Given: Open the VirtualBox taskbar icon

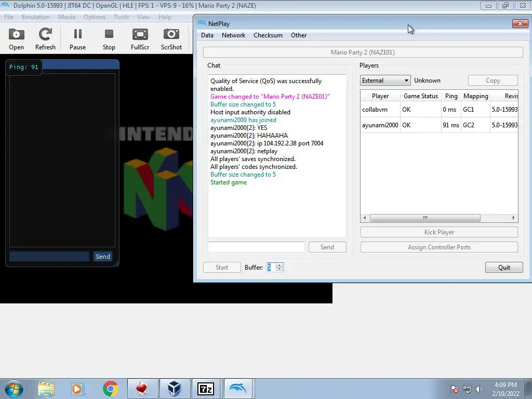Looking at the screenshot, I should [x=175, y=389].
